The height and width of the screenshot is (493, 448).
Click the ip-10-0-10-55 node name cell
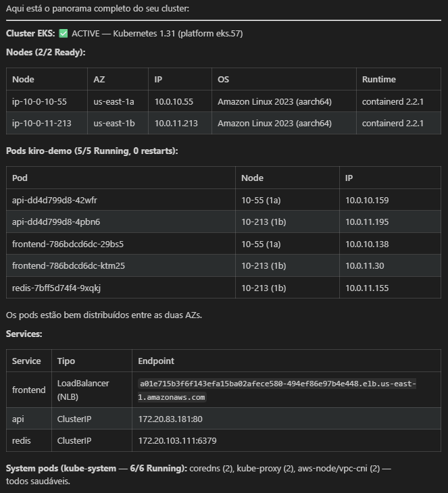(39, 101)
